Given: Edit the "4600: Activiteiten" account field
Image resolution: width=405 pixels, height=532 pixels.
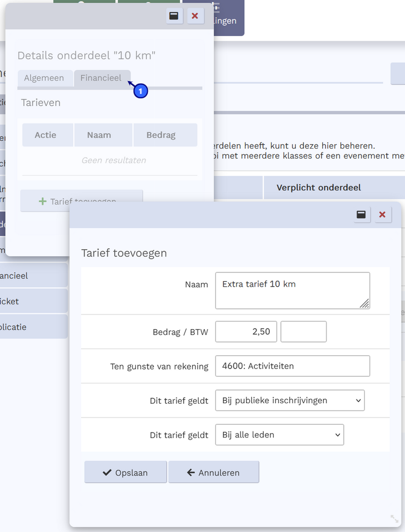Looking at the screenshot, I should tap(292, 366).
